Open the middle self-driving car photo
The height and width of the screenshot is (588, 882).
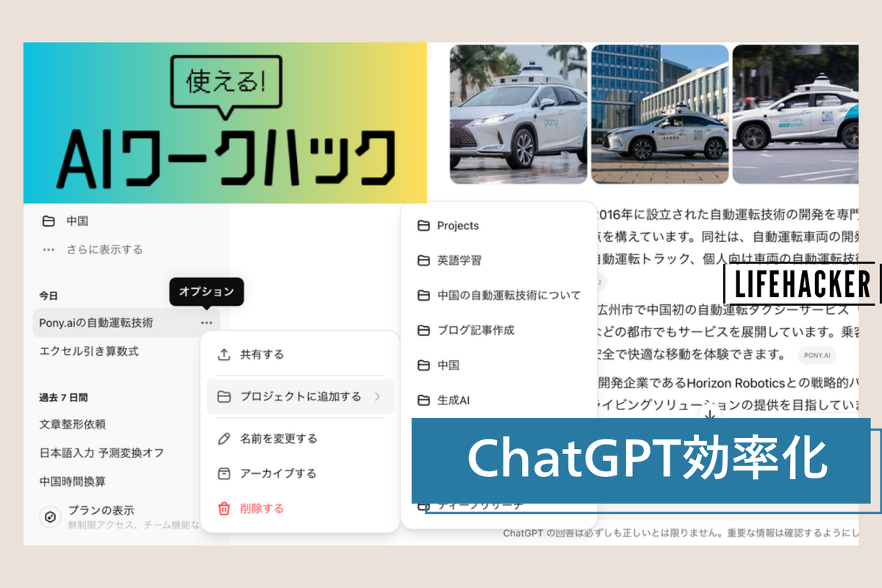pyautogui.click(x=660, y=114)
